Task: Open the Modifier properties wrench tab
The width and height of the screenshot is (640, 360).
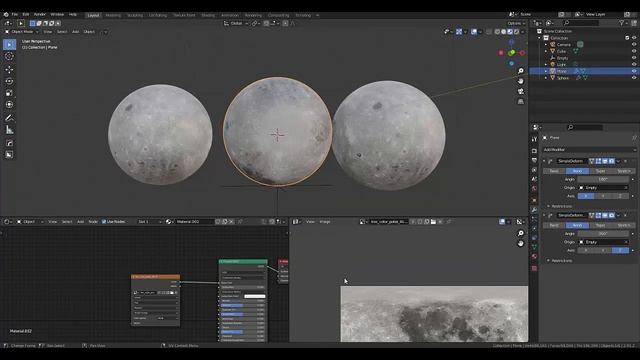Action: (534, 209)
